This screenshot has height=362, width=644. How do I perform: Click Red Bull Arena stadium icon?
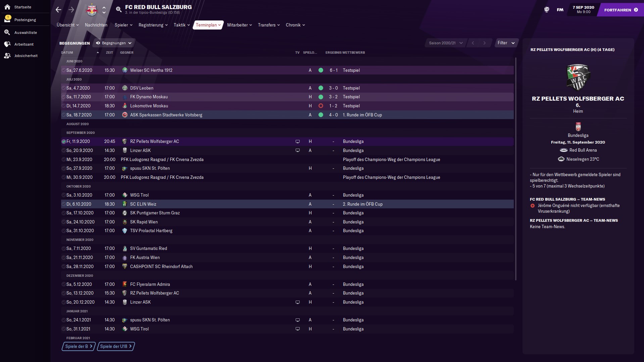tap(563, 150)
